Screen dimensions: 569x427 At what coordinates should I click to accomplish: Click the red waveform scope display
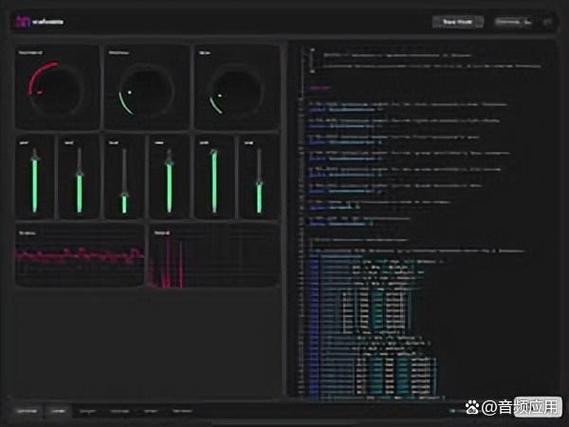pos(79,255)
